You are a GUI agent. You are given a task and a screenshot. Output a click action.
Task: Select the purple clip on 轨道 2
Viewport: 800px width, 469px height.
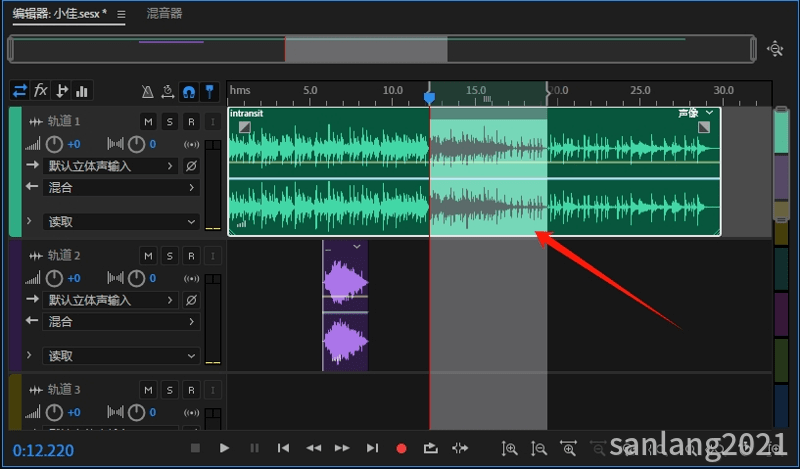345,306
